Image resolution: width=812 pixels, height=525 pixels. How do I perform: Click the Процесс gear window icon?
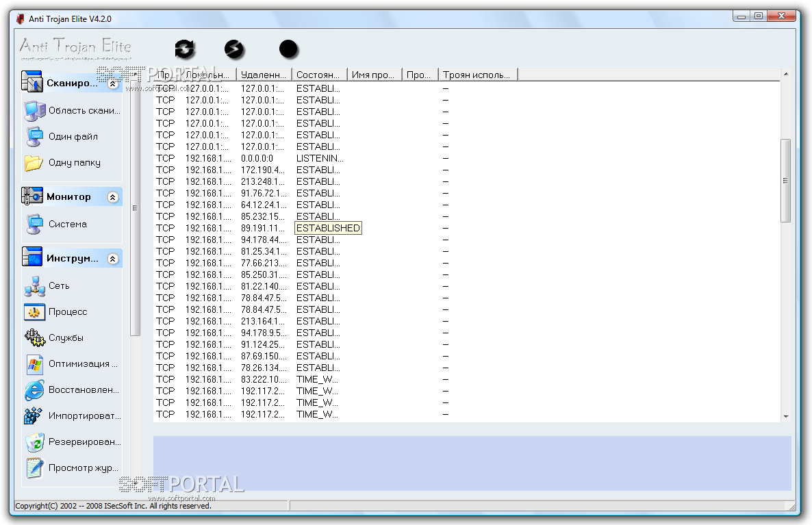[34, 311]
